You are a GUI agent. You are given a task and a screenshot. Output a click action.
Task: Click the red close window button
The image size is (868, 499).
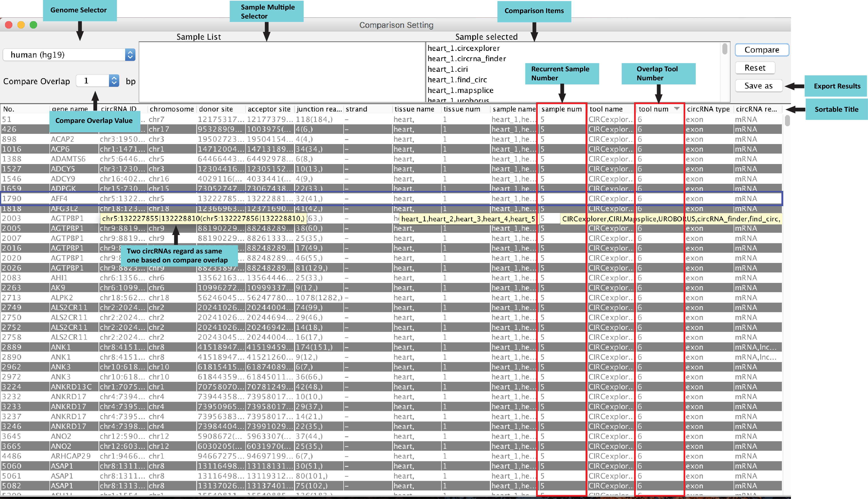(9, 25)
